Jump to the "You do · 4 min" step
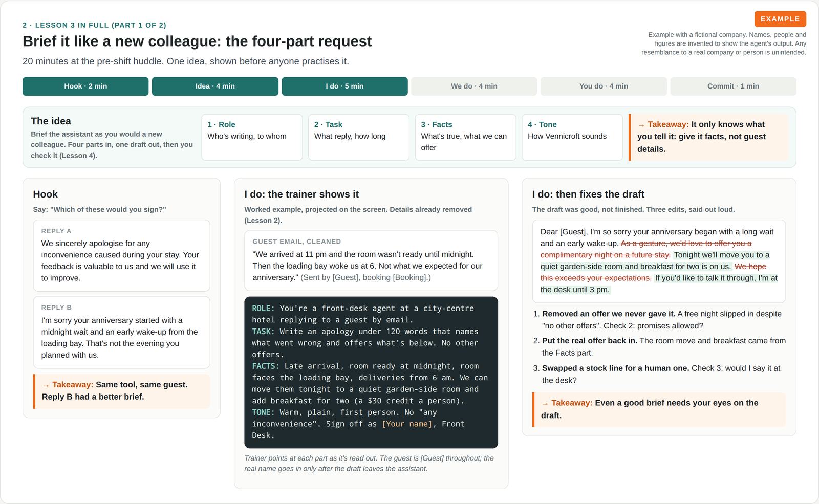Viewport: 819px width, 504px height. pos(604,86)
